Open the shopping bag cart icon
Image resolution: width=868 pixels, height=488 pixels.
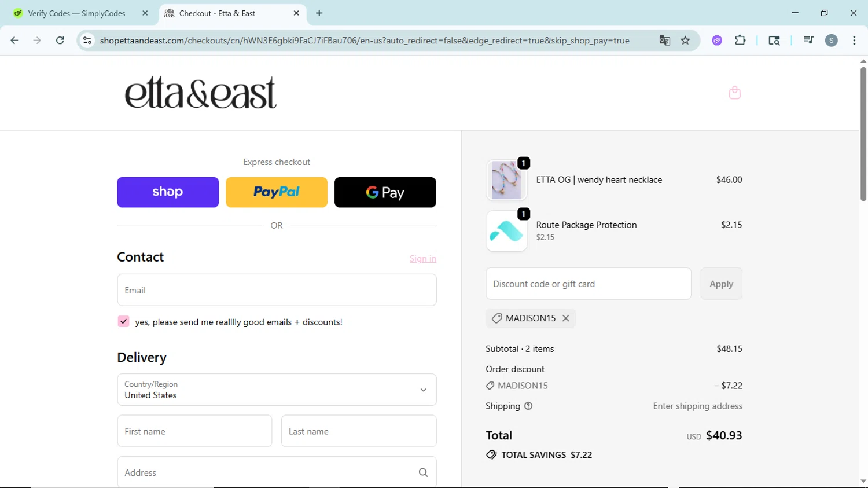click(x=734, y=93)
